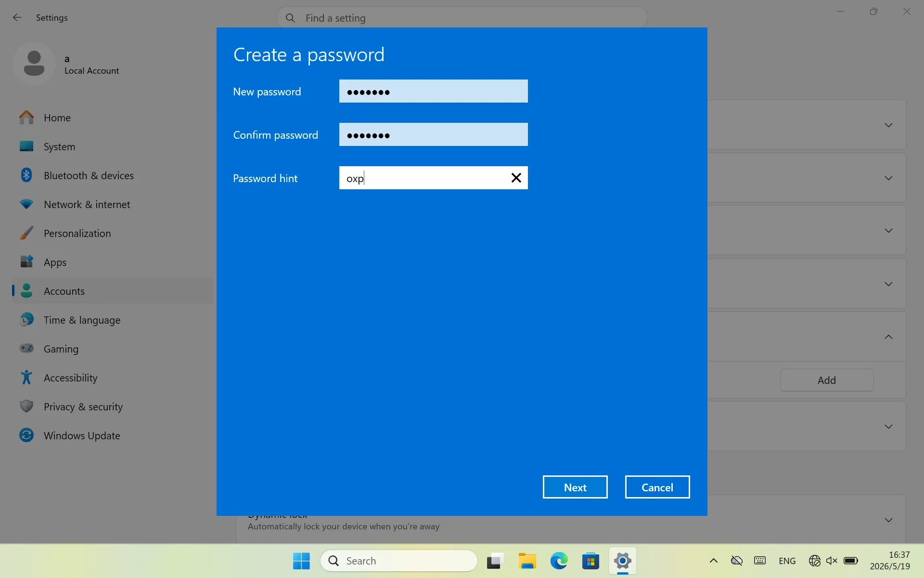Click the Add button in the password section
Image resolution: width=924 pixels, height=578 pixels.
[x=827, y=380]
